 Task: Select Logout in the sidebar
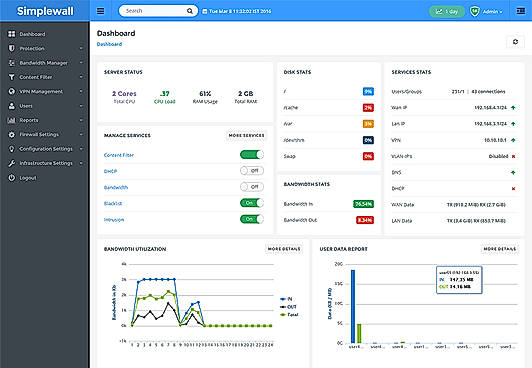pos(45,178)
